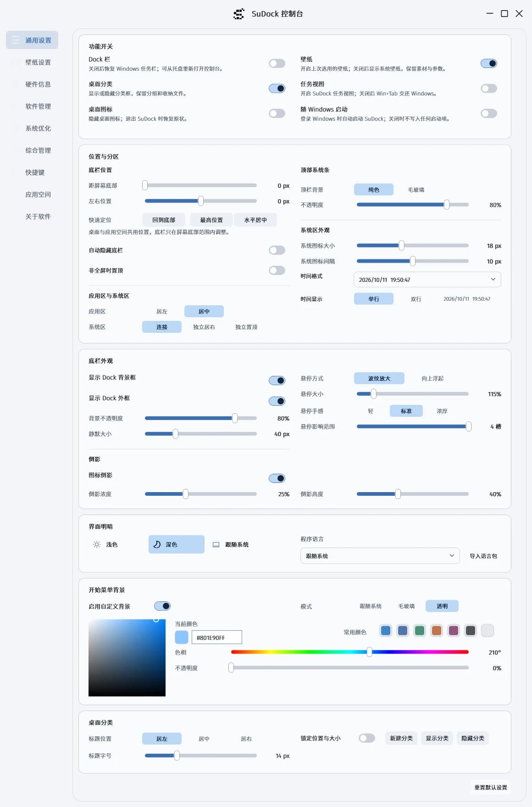Viewport: 532px width, 807px height.
Task: Turn off the 壁纸 switch
Action: pos(489,63)
